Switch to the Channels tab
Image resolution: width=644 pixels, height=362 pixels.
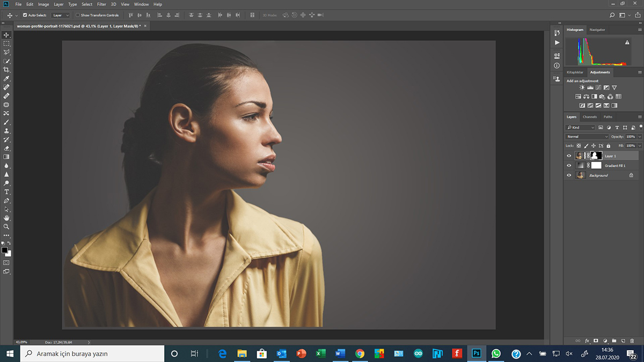tap(590, 117)
